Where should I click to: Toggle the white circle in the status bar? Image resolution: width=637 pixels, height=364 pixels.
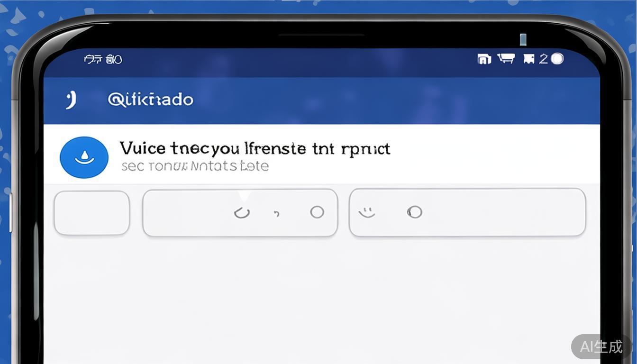point(557,58)
